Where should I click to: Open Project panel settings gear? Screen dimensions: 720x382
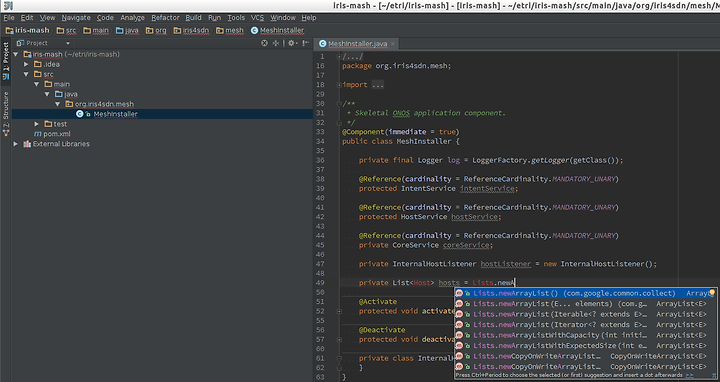coord(291,43)
